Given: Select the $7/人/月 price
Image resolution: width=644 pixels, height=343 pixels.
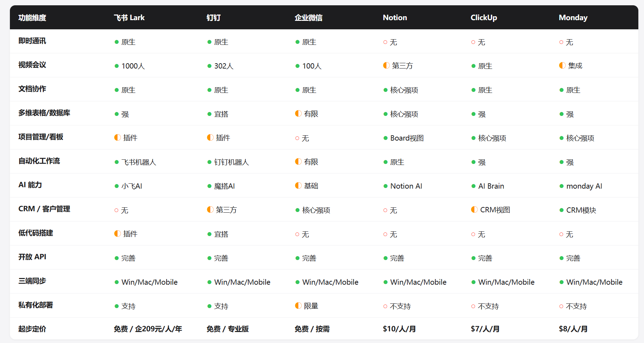Looking at the screenshot, I should pyautogui.click(x=485, y=329).
